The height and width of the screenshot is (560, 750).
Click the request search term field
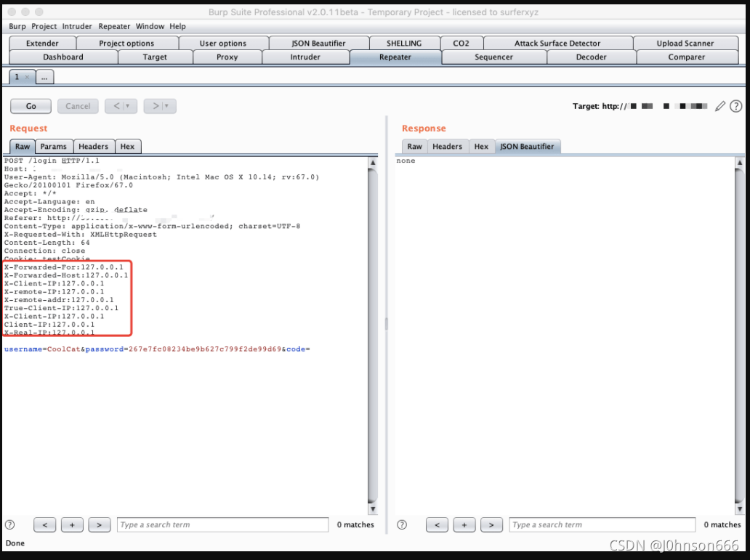[x=223, y=524]
